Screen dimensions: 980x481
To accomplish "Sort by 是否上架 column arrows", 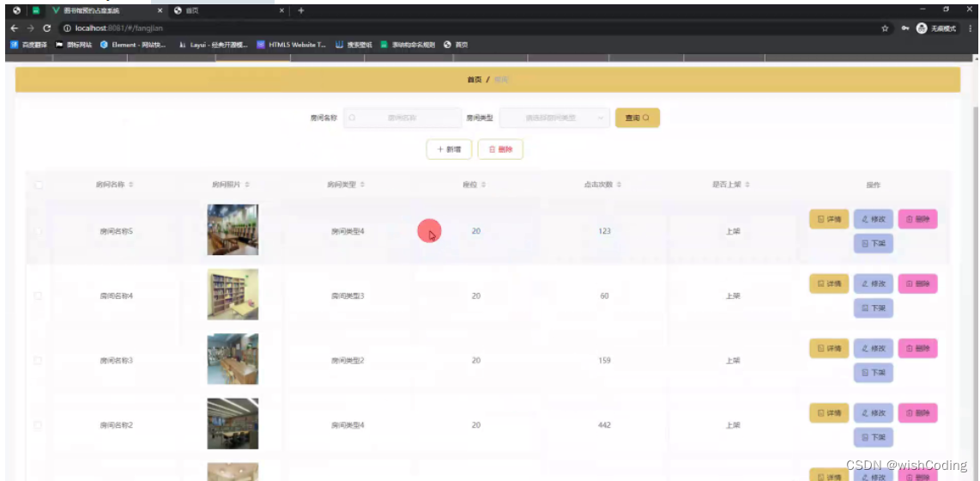I will (747, 185).
